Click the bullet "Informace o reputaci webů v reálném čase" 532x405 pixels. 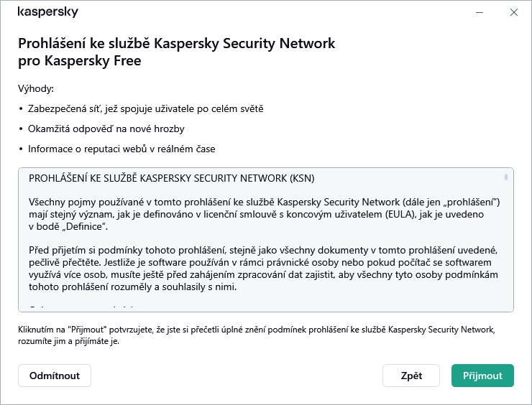click(121, 149)
